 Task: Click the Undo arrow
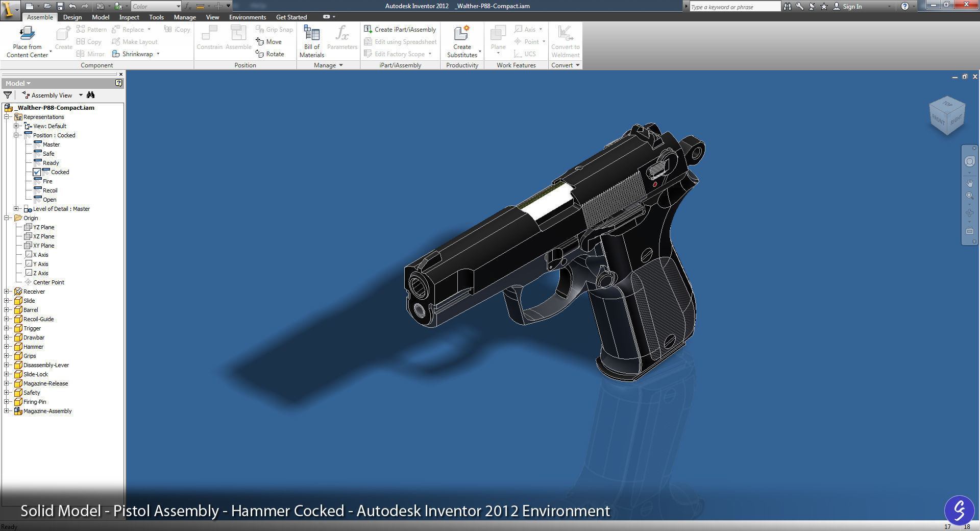click(72, 6)
